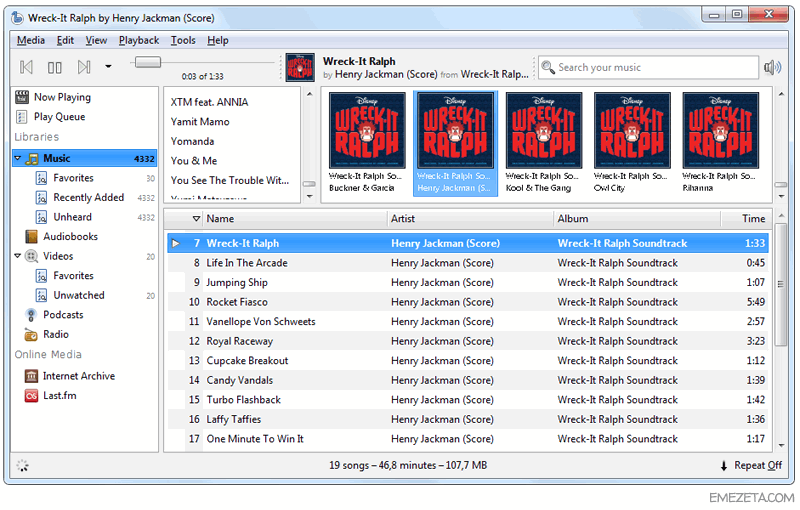This screenshot has width=800, height=510.
Task: Click the Search your music field
Action: 648,67
